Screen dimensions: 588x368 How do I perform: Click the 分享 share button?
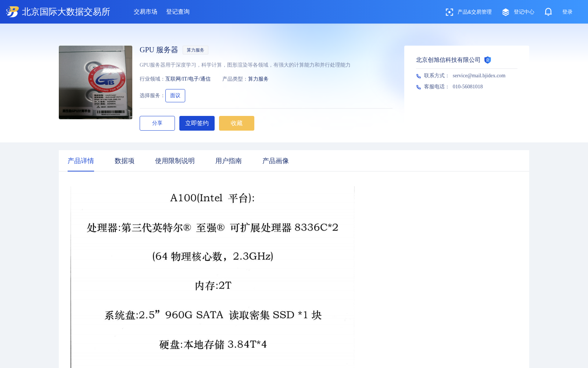pyautogui.click(x=157, y=123)
